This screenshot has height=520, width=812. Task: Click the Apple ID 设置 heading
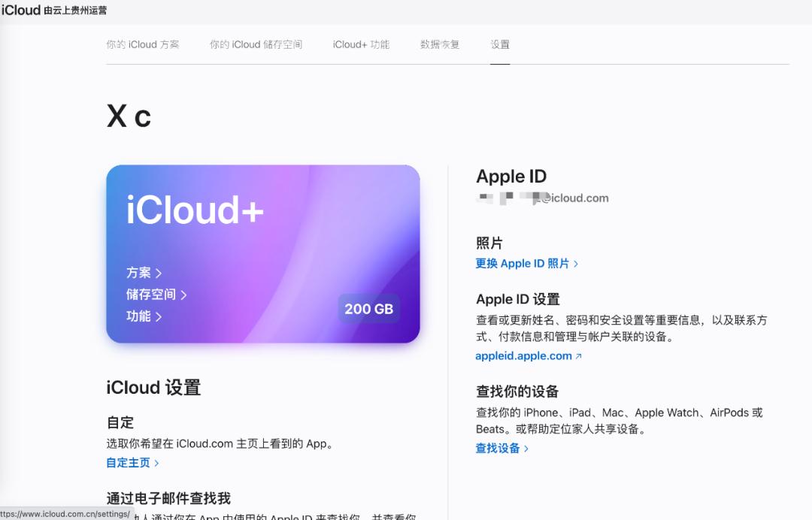(518, 299)
